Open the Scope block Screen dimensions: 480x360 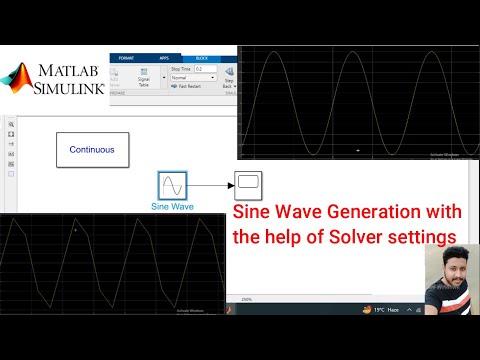point(248,186)
